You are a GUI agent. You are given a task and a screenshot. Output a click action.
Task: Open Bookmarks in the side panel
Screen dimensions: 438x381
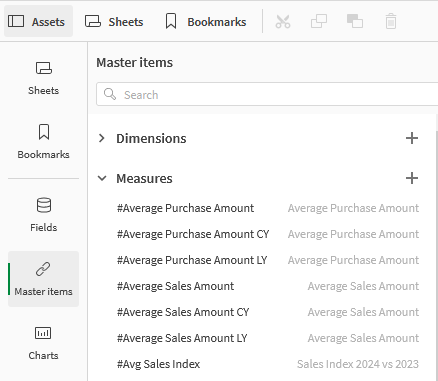pos(44,142)
